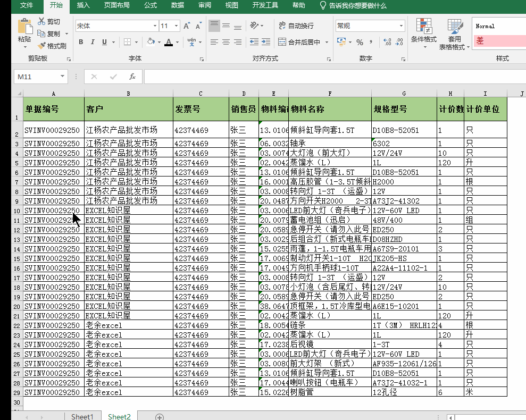Open the font size dropdown
This screenshot has height=420, width=526.
click(176, 26)
